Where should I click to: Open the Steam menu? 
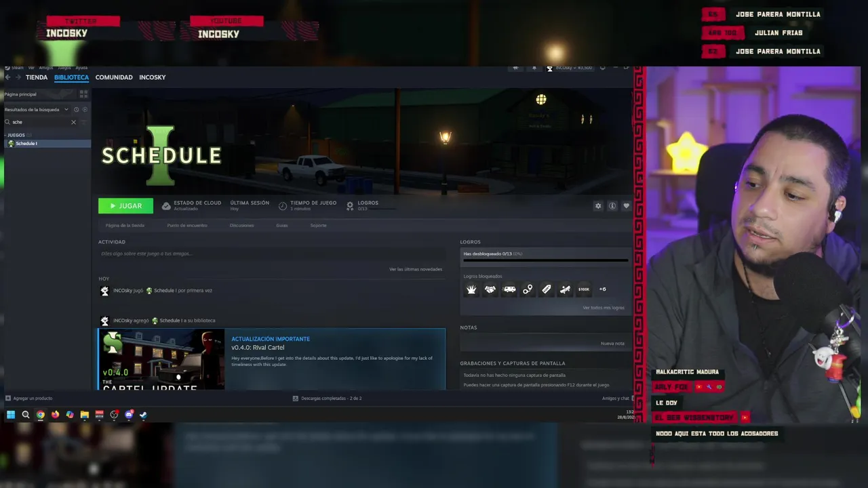point(17,68)
